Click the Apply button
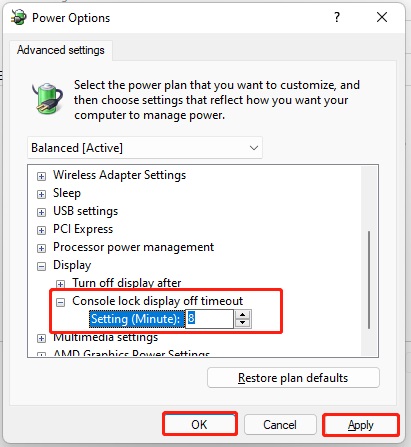 click(x=361, y=425)
